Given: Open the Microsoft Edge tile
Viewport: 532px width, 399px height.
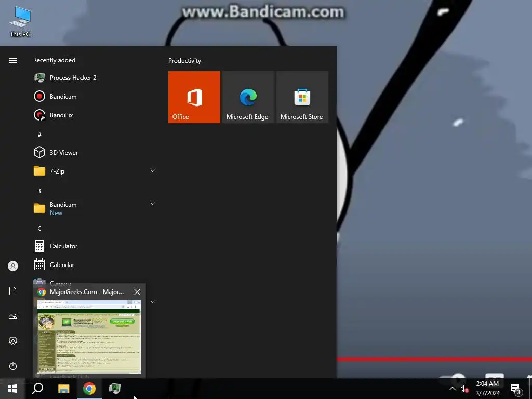Looking at the screenshot, I should (x=248, y=97).
